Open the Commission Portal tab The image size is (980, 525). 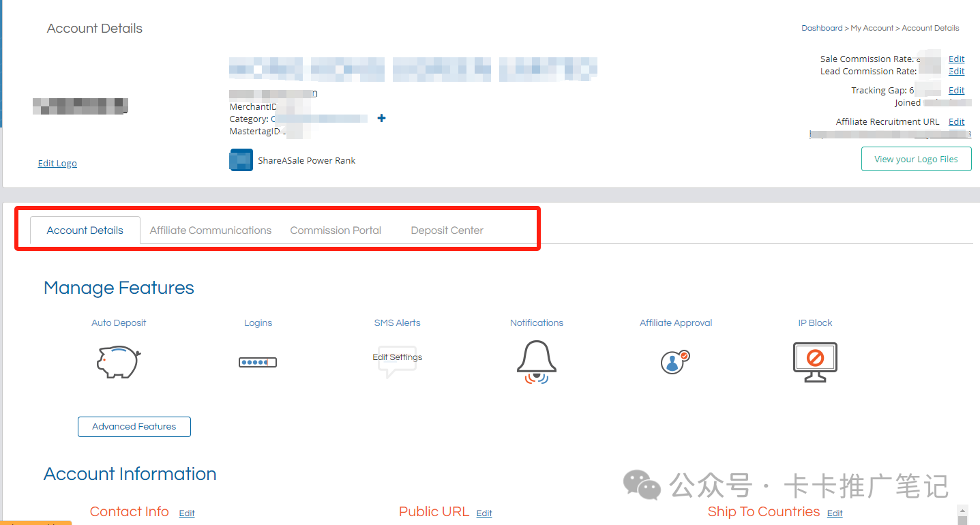(336, 230)
